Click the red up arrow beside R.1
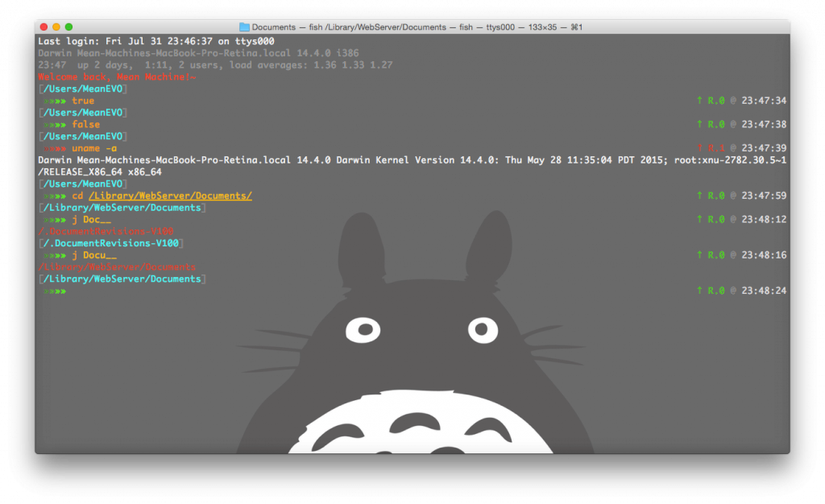This screenshot has width=825, height=504. (699, 148)
